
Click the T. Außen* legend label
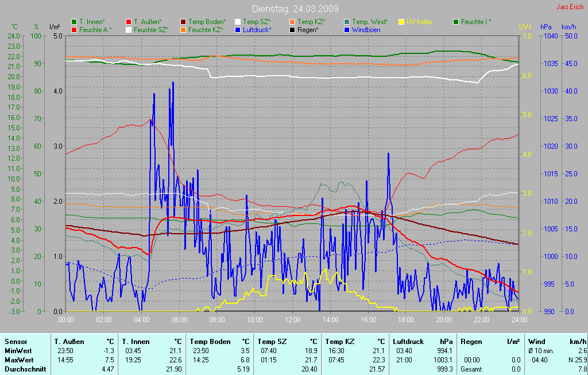click(x=148, y=22)
